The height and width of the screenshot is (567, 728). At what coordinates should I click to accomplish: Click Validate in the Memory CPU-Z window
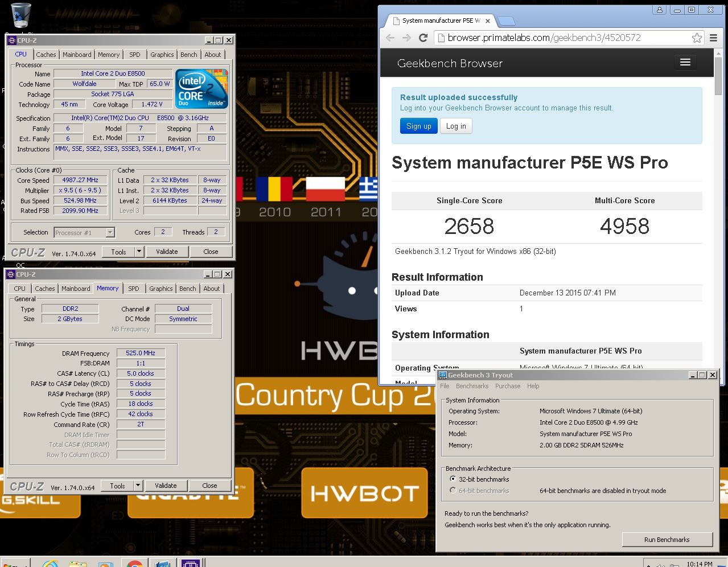[x=166, y=486]
